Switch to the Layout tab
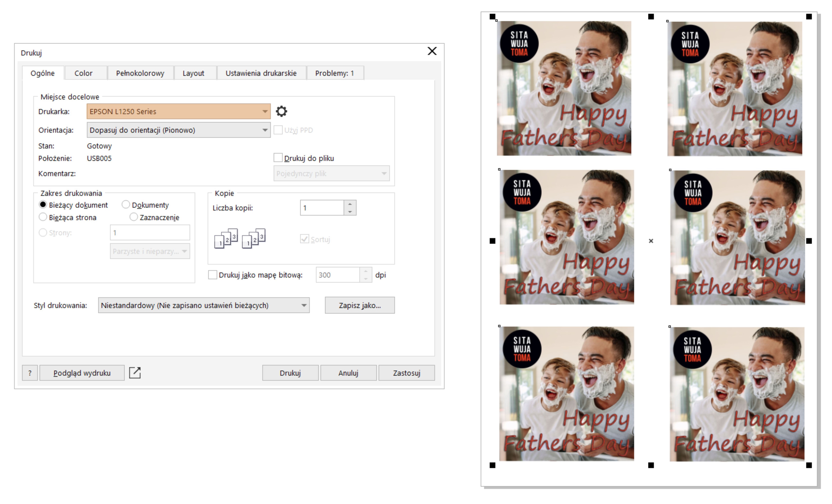Screen dimensions: 832x504 point(193,73)
